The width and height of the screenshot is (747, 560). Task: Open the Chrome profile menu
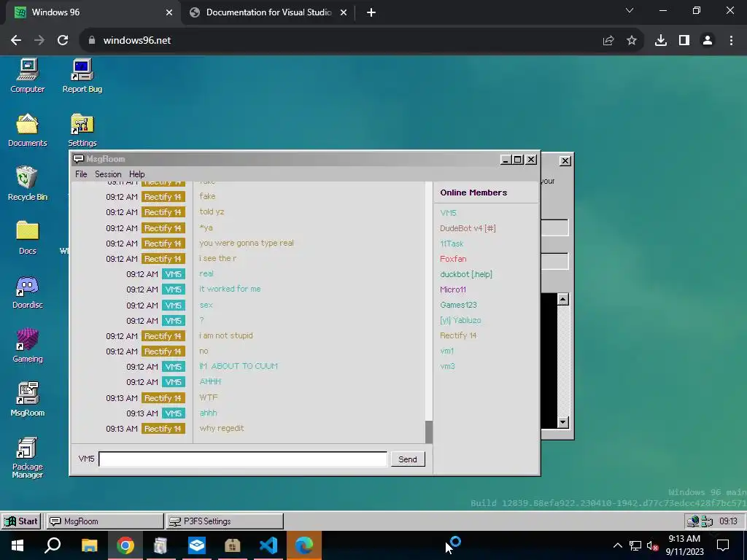click(x=708, y=41)
